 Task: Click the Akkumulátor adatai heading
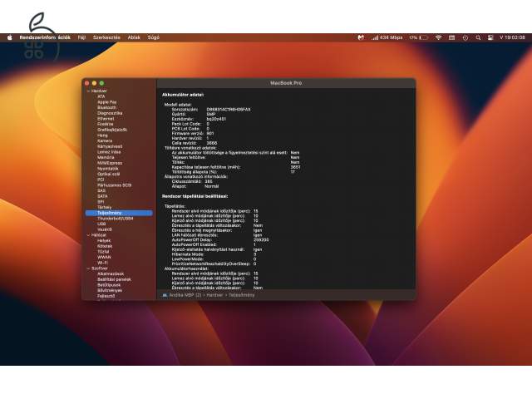coord(183,95)
